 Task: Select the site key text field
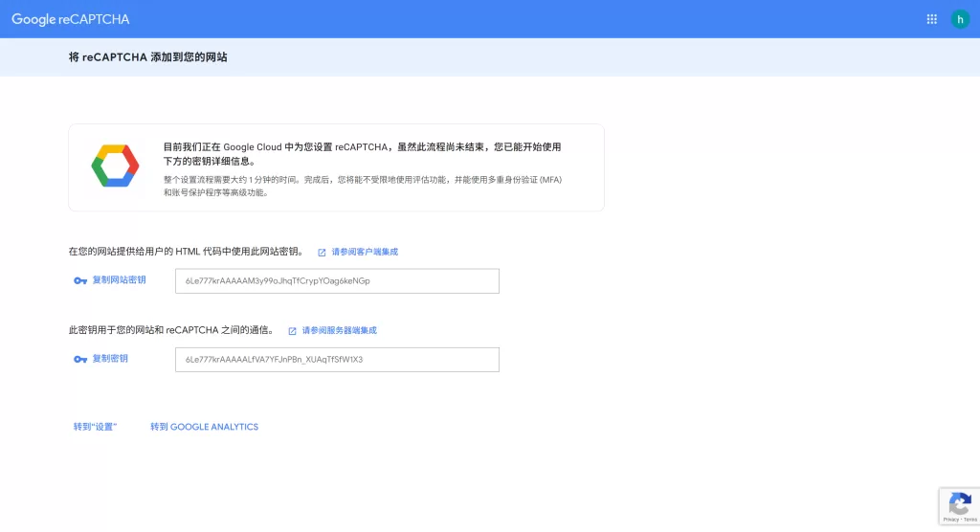pyautogui.click(x=337, y=280)
